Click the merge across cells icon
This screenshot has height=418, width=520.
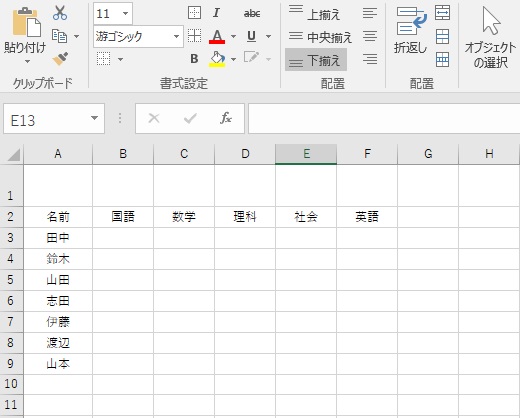(x=442, y=13)
